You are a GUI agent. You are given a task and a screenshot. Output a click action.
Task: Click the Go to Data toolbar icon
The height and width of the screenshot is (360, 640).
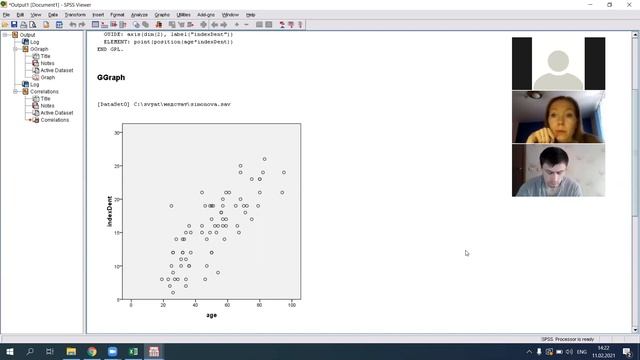(x=95, y=24)
